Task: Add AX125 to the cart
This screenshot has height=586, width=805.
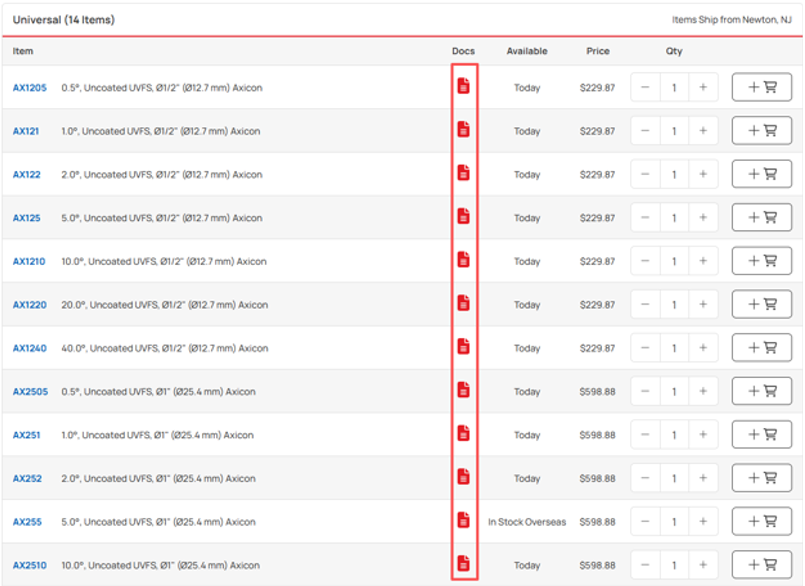Action: [761, 218]
